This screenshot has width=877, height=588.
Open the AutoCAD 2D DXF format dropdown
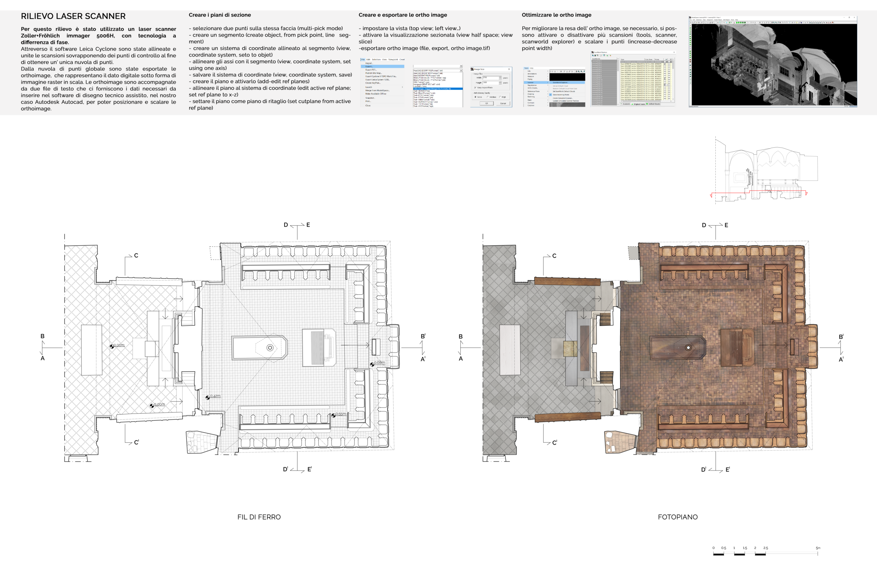[x=461, y=71]
